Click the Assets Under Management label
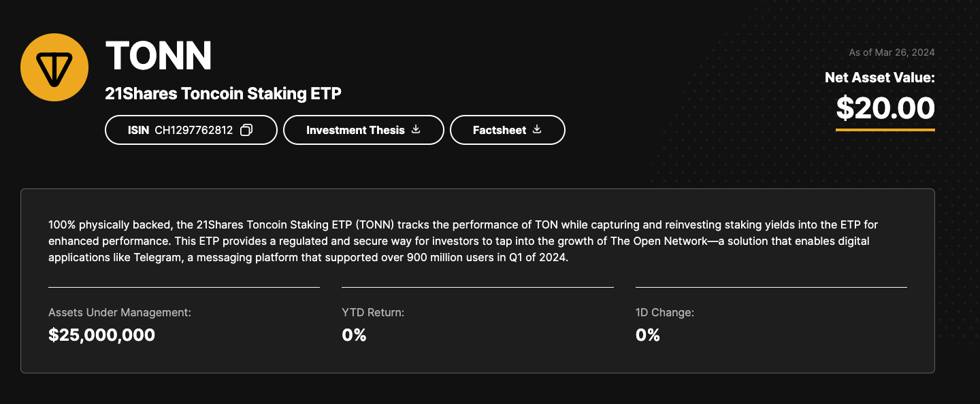 (x=120, y=313)
